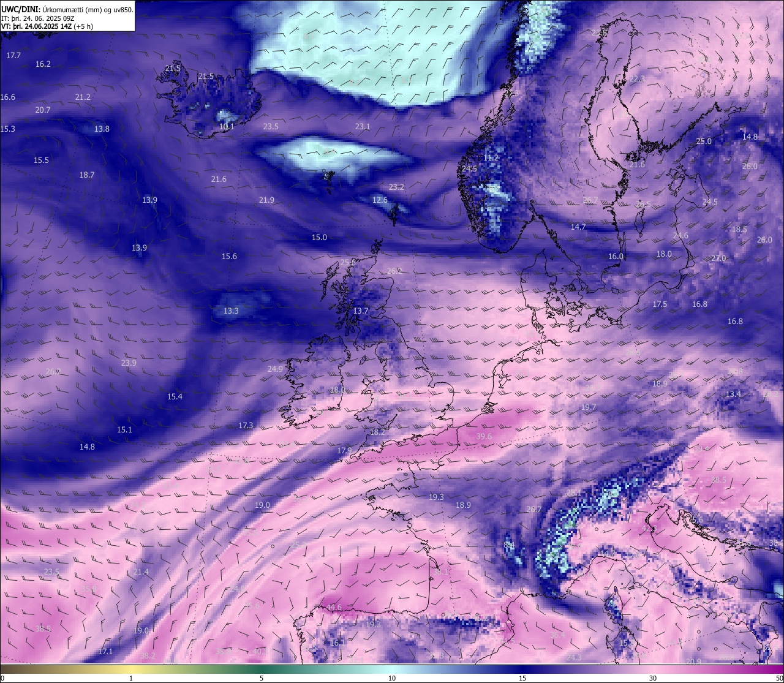Click the 'UWC/DINI: Úrkomumætti (mm) og uv850.' title
The width and height of the screenshot is (784, 683).
click(x=67, y=9)
